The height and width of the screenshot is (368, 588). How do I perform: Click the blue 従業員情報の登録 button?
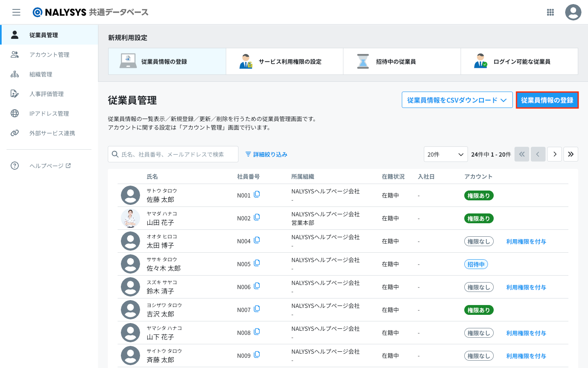click(547, 100)
